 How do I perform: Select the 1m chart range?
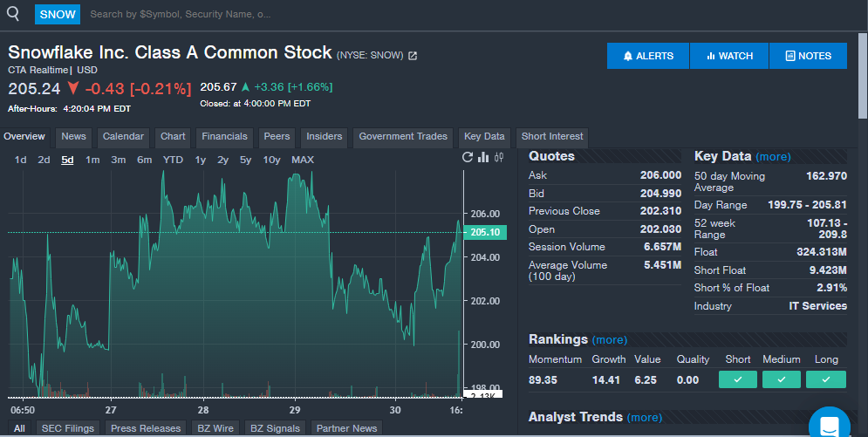(x=92, y=160)
